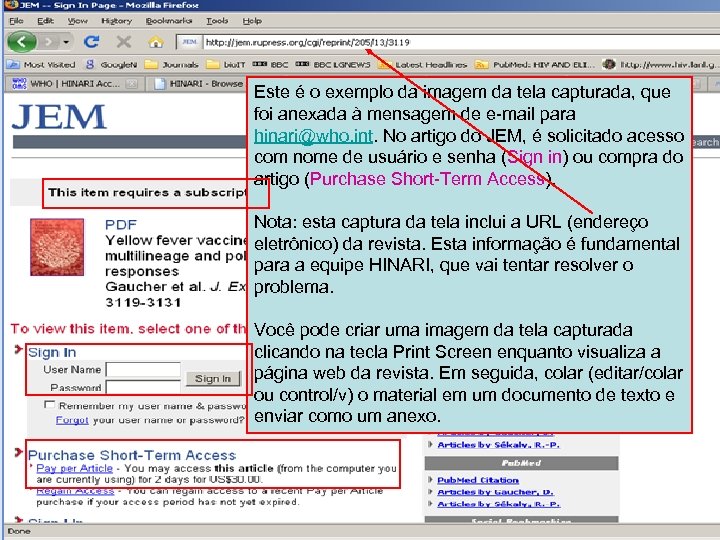
Task: Click the PubMed Citation link
Action: point(478,480)
